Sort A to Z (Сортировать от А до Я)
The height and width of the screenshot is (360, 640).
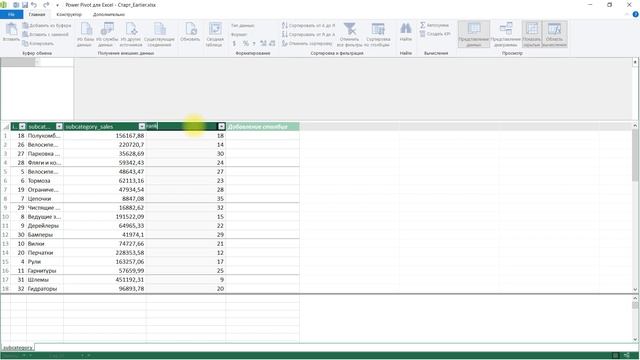308,25
